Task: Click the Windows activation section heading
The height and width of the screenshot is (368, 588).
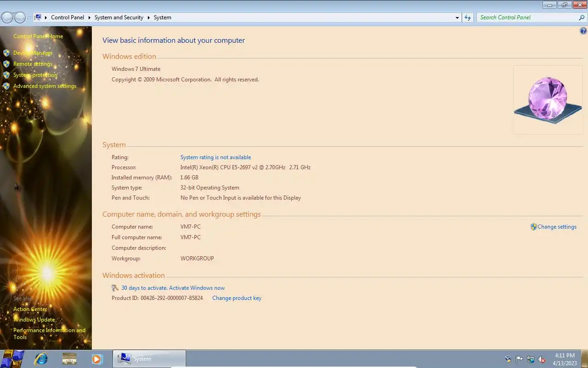Action: pos(133,276)
